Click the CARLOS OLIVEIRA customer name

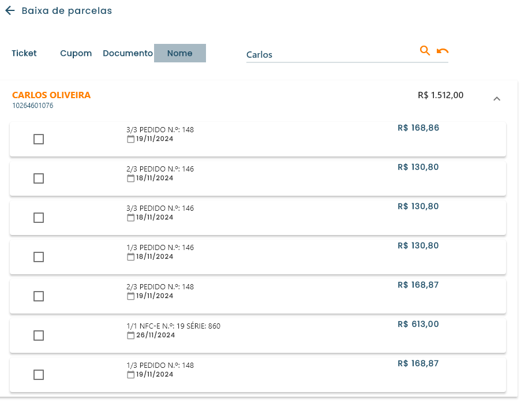(x=51, y=95)
